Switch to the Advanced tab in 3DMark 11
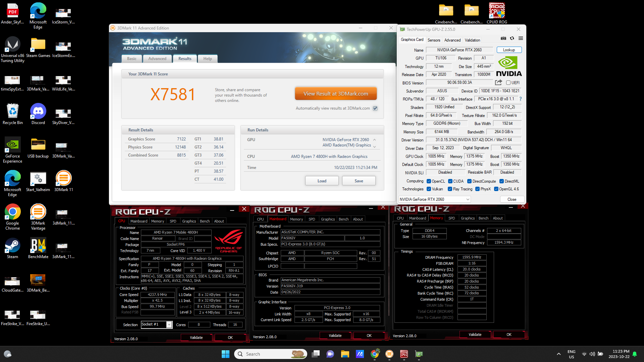Viewport: 644px width, 362px height. pos(157,59)
